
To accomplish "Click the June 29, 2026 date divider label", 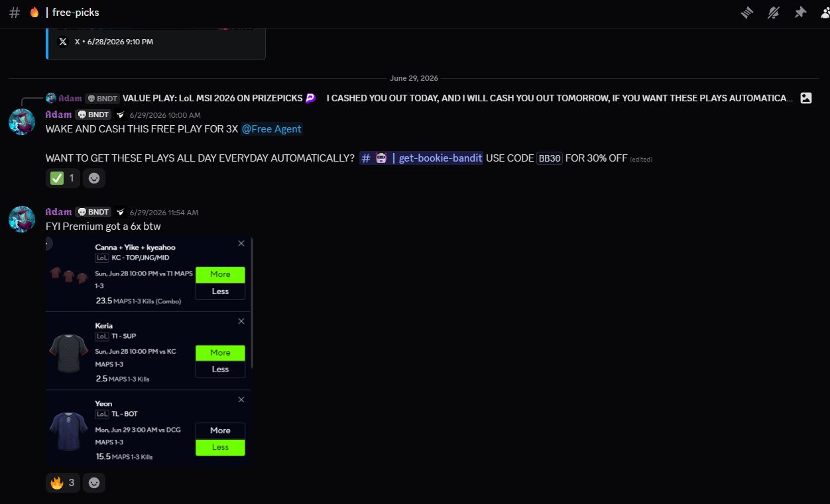I will [414, 78].
